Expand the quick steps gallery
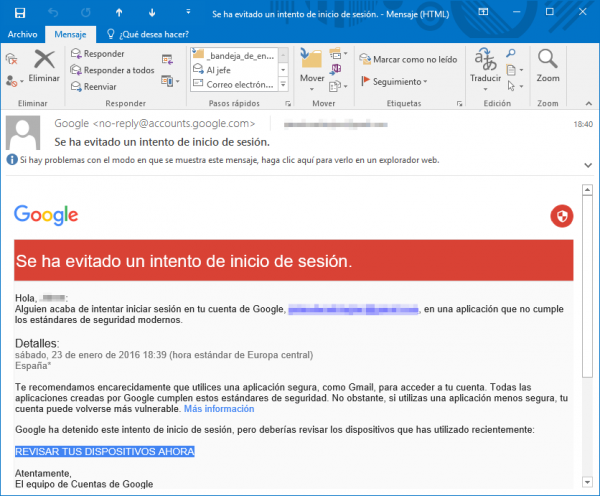This screenshot has height=496, width=600. pos(283,84)
